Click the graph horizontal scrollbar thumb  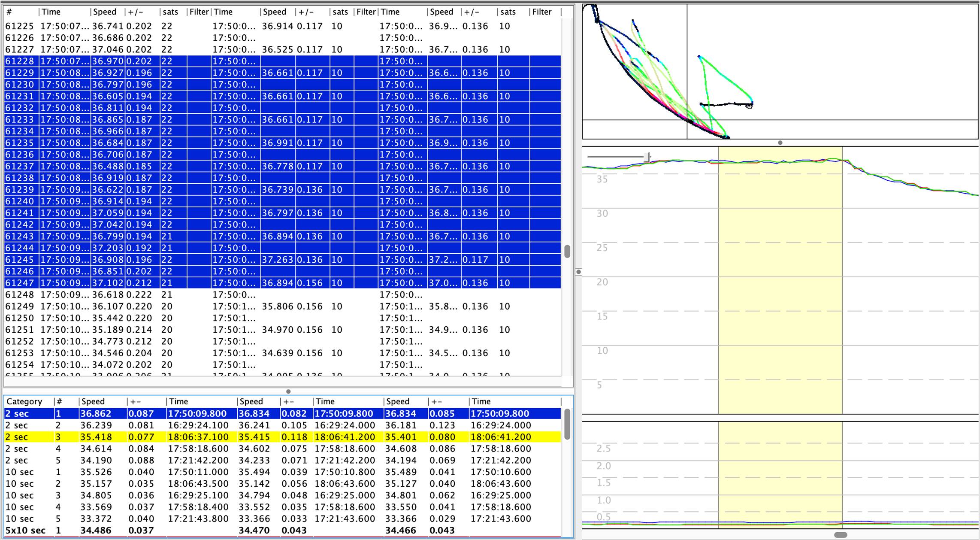pos(840,535)
